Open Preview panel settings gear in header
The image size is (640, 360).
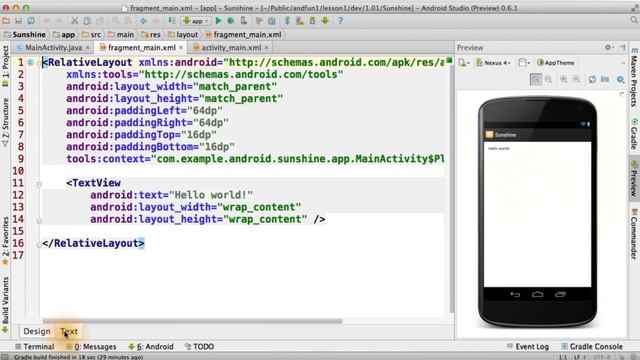click(x=608, y=47)
